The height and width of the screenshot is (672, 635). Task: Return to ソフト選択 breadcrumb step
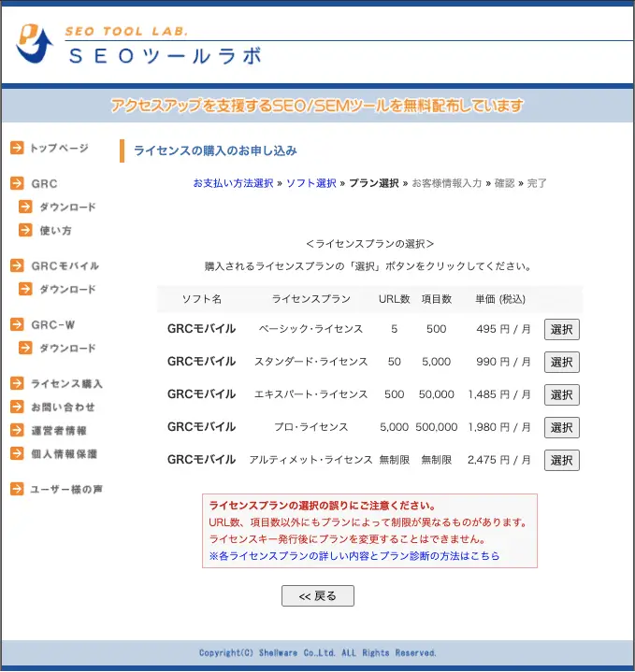click(311, 183)
